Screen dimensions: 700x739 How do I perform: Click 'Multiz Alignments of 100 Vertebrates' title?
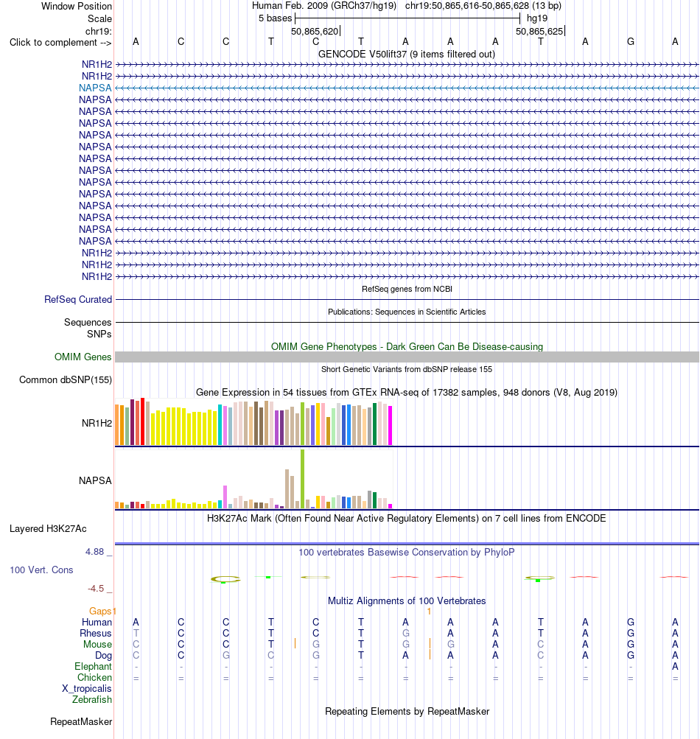[407, 601]
